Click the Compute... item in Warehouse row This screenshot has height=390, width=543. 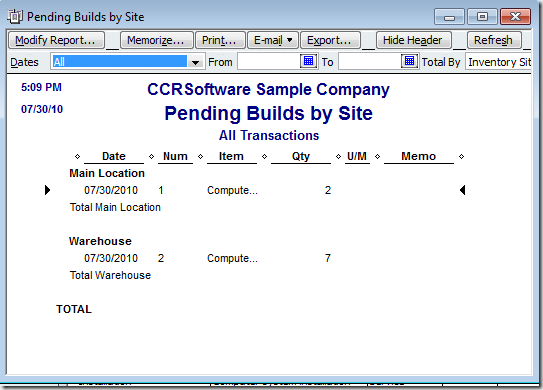pyautogui.click(x=232, y=258)
